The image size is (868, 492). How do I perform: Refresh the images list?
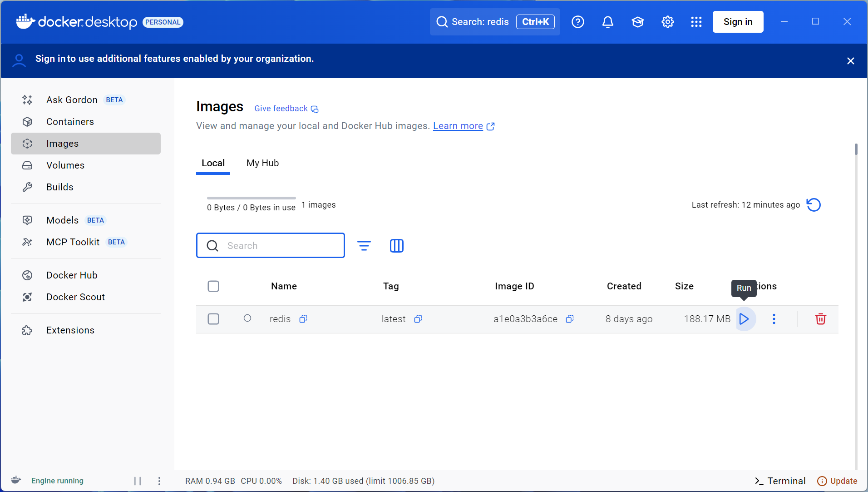coord(814,205)
